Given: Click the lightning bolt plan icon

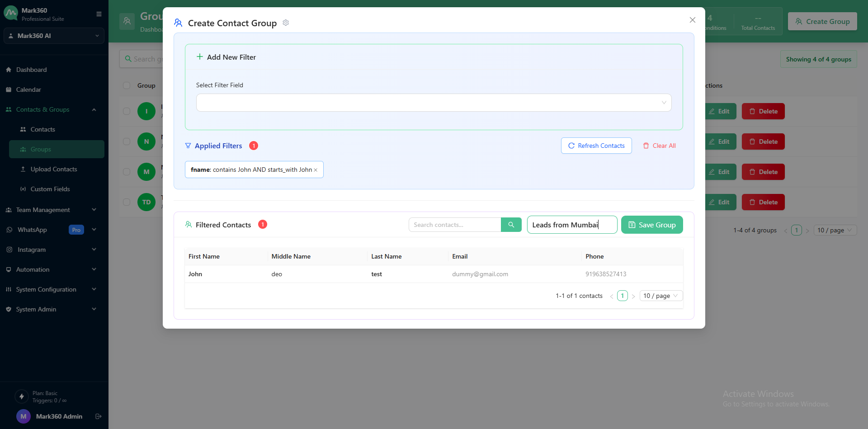Looking at the screenshot, I should (21, 396).
